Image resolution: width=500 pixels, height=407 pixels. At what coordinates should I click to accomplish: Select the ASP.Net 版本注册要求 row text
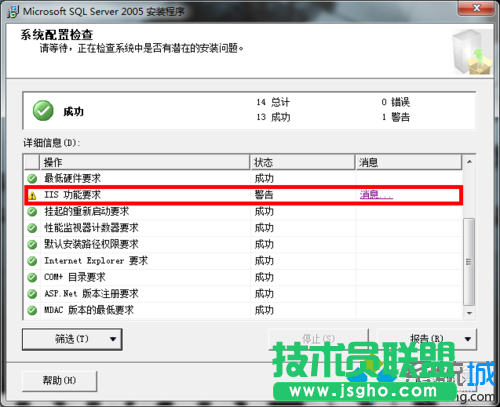[91, 294]
